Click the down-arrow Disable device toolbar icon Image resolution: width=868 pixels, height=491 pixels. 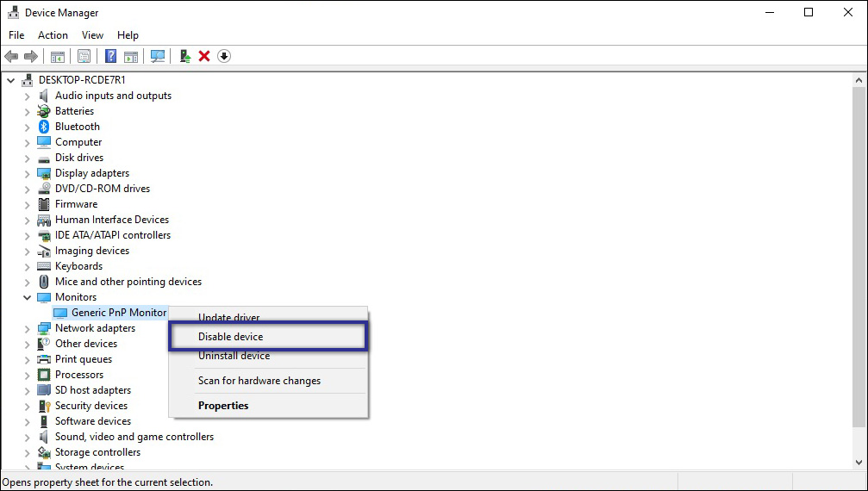tap(224, 56)
